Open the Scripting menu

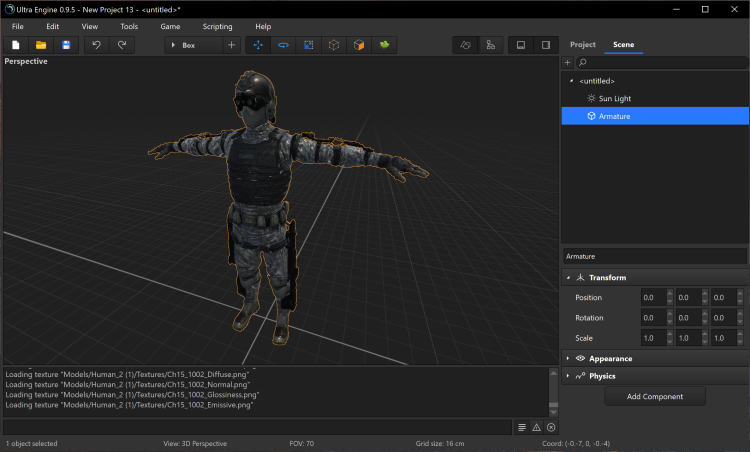[x=217, y=26]
